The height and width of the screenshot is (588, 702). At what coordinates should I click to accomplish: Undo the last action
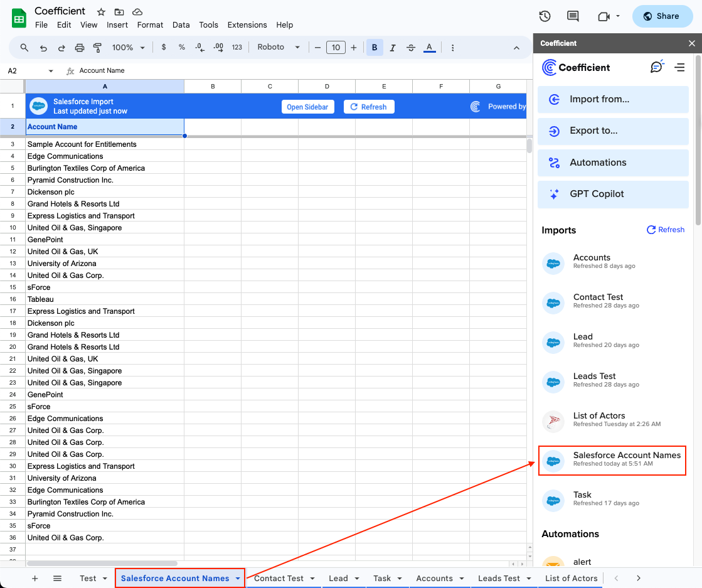pyautogui.click(x=43, y=48)
